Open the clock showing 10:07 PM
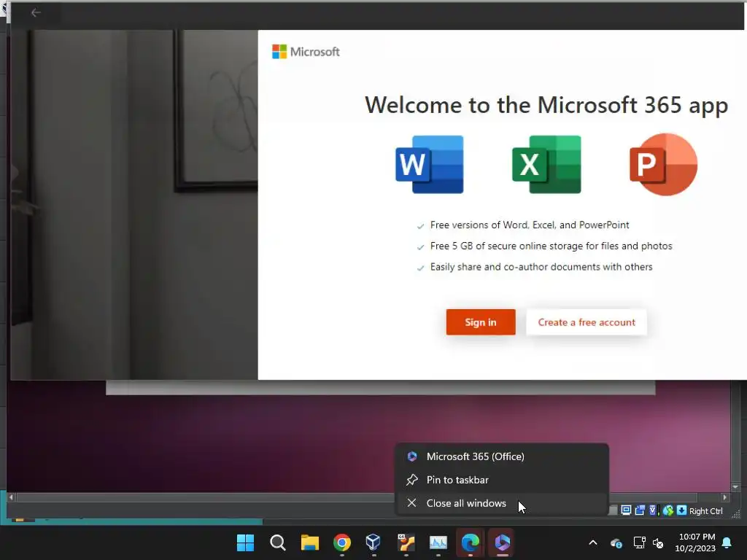Image resolution: width=747 pixels, height=560 pixels. tap(695, 542)
